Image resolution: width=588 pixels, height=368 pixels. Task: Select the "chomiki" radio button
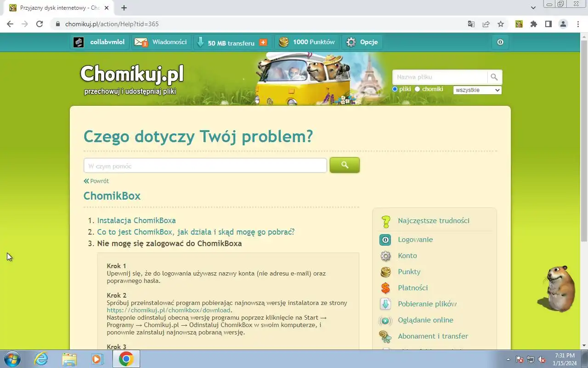point(417,89)
